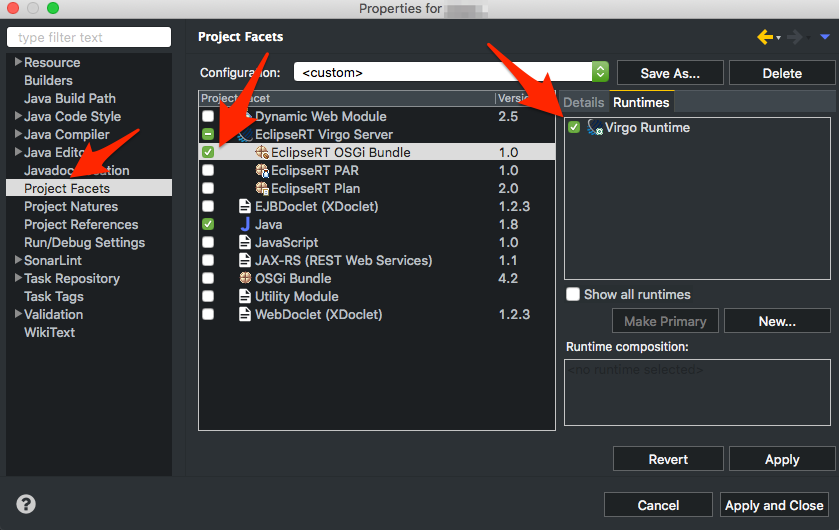Viewport: 839px width, 530px height.
Task: Check the EclipseRT PAR checkbox
Action: 208,171
